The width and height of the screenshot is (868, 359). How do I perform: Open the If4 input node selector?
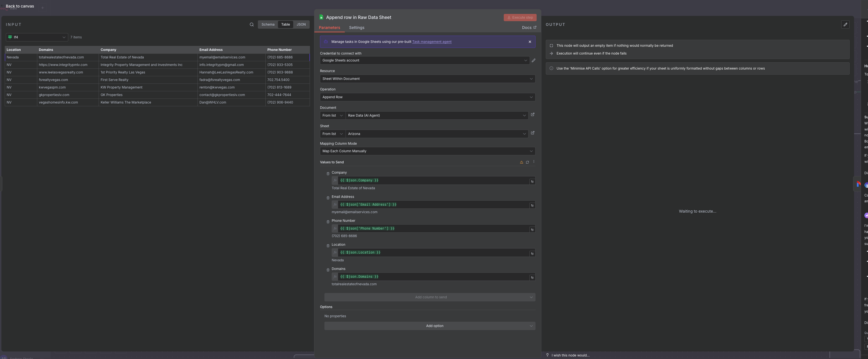(37, 37)
